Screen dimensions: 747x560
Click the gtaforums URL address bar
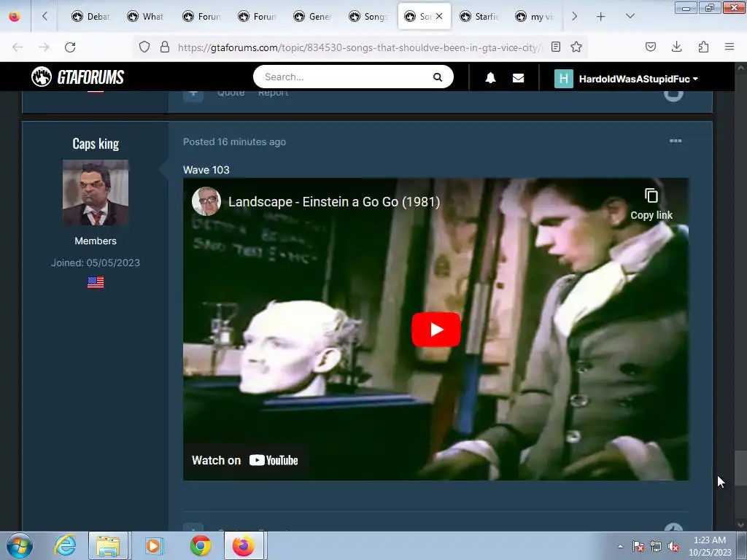coord(360,47)
